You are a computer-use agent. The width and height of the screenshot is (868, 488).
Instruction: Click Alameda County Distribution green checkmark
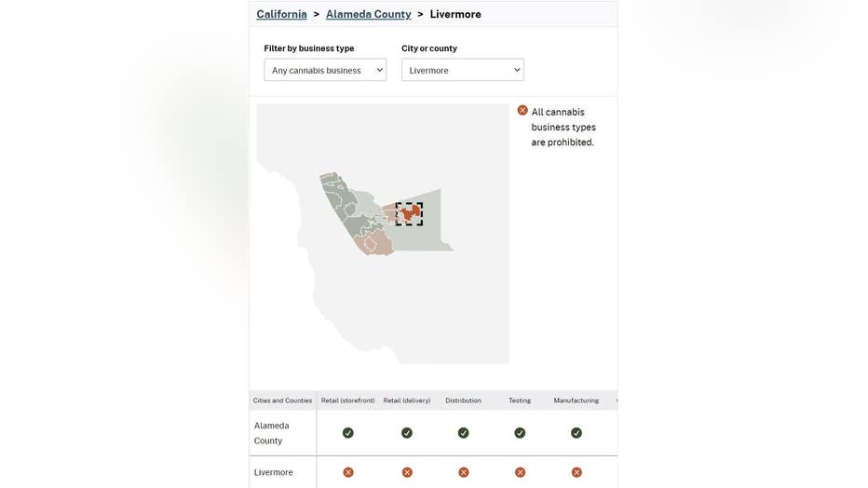pos(463,433)
